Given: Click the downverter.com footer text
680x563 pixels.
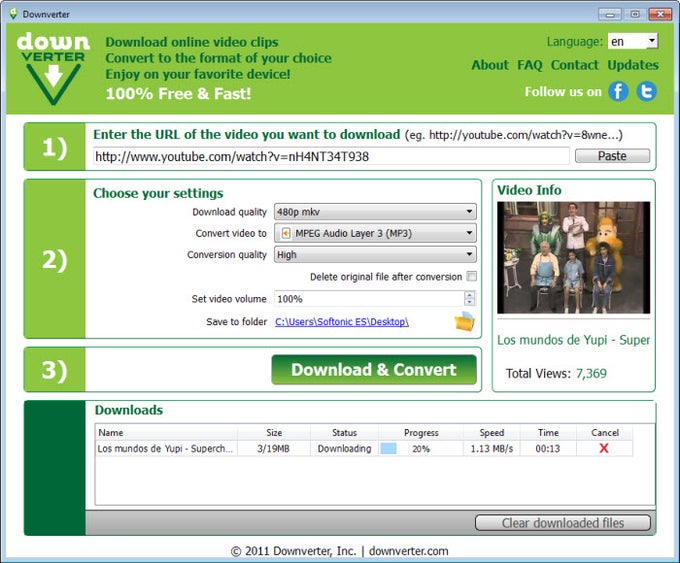Looking at the screenshot, I should click(409, 551).
